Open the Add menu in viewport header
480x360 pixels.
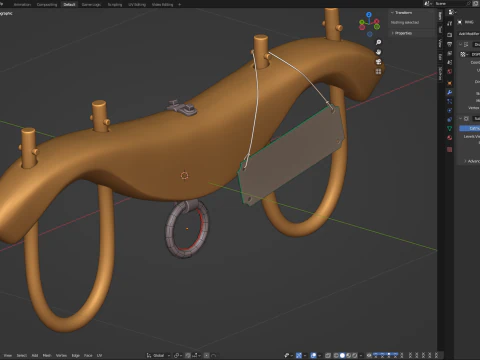point(35,355)
